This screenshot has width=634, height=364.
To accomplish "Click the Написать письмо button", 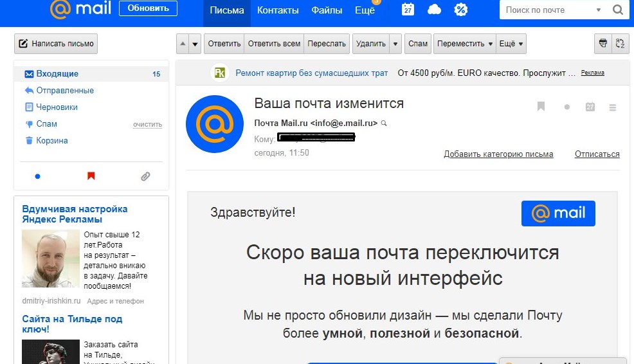I will [56, 44].
